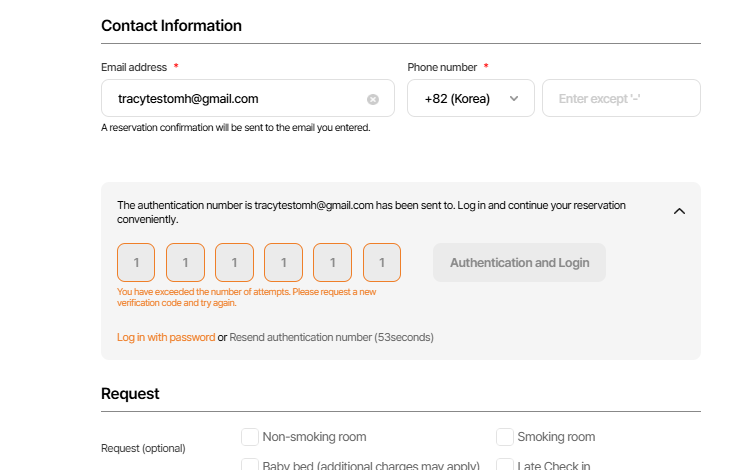Image resolution: width=735 pixels, height=470 pixels.
Task: Click the fourth verification code box
Action: point(283,263)
